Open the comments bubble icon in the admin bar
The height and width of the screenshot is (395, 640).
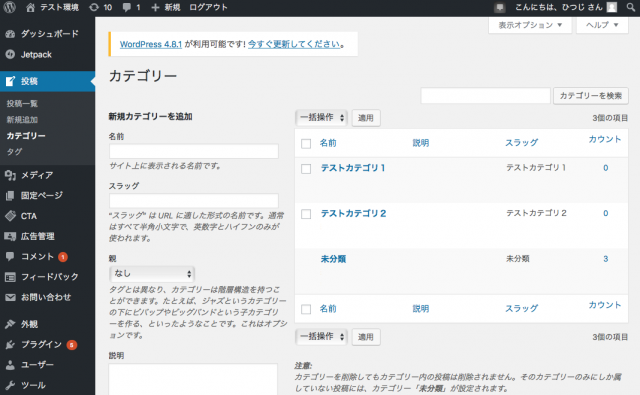point(127,7)
